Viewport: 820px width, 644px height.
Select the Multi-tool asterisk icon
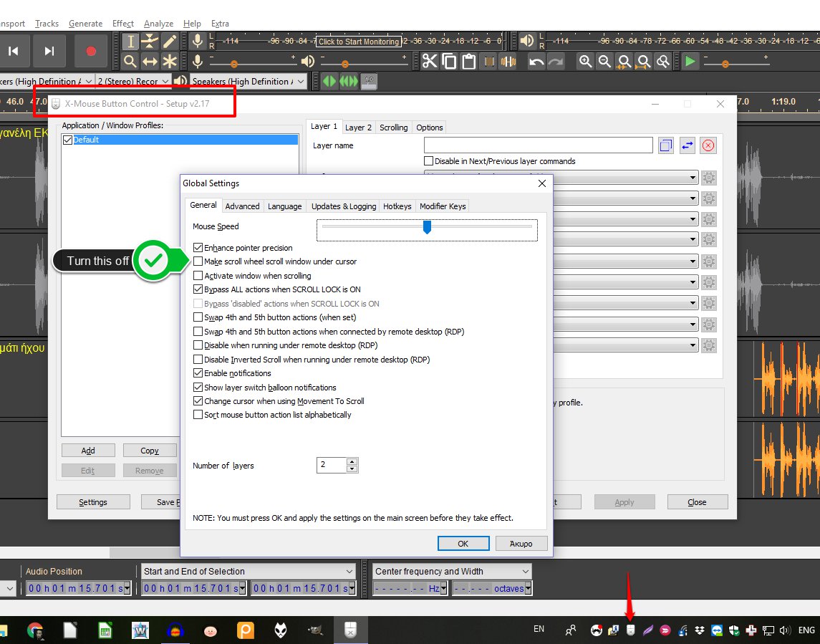170,61
